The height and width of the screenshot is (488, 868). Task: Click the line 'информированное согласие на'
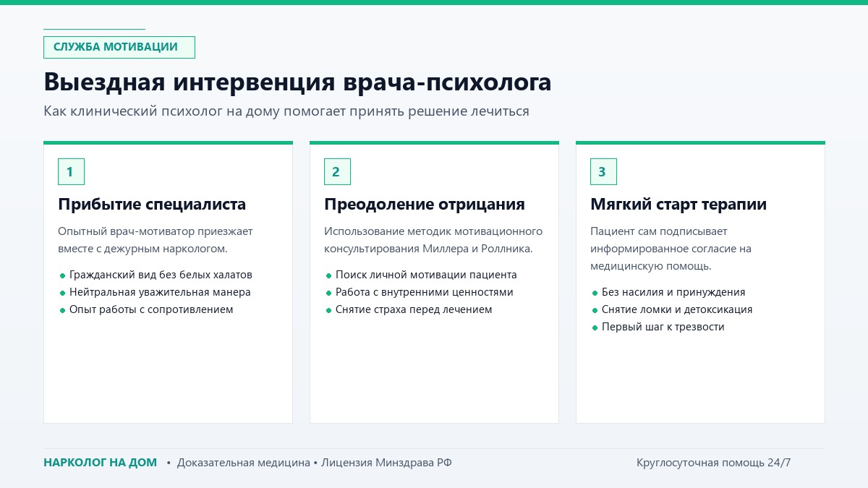pos(671,249)
